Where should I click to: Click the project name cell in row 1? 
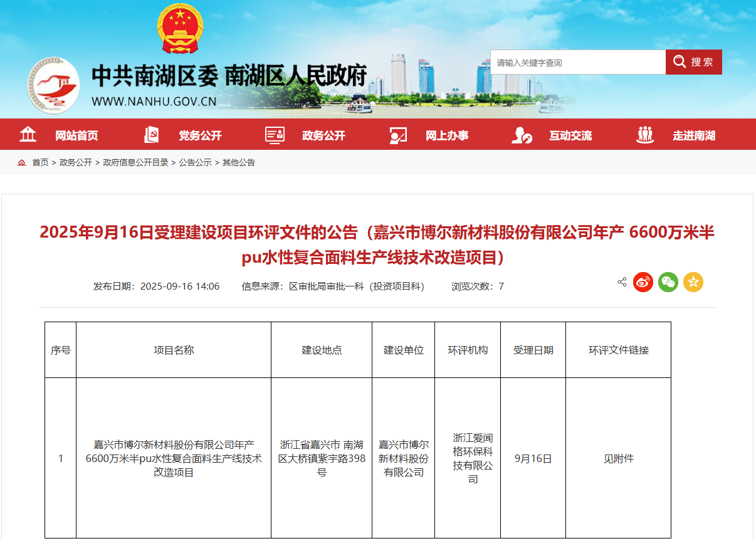pos(174,458)
